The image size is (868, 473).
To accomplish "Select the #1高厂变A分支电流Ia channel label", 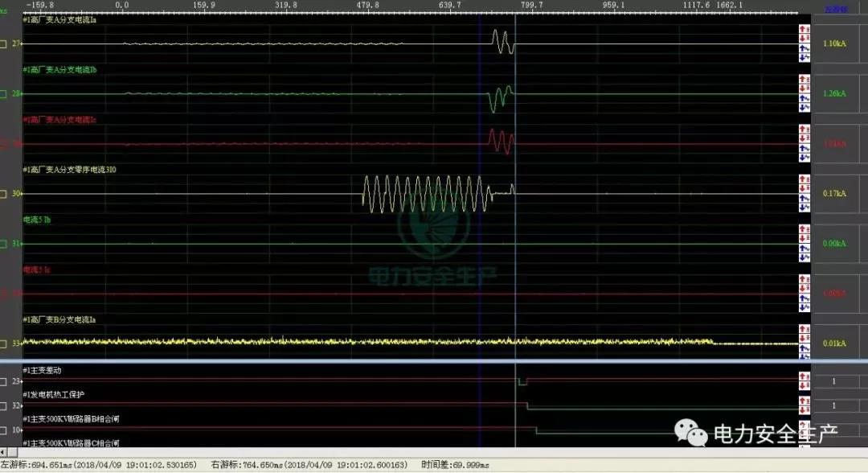I will [x=60, y=20].
